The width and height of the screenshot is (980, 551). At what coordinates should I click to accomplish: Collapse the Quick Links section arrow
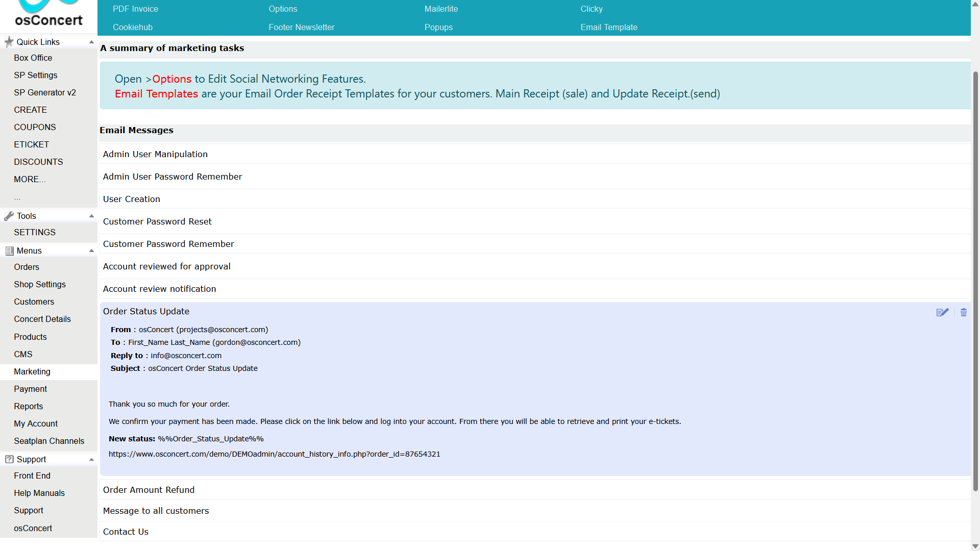click(x=91, y=42)
